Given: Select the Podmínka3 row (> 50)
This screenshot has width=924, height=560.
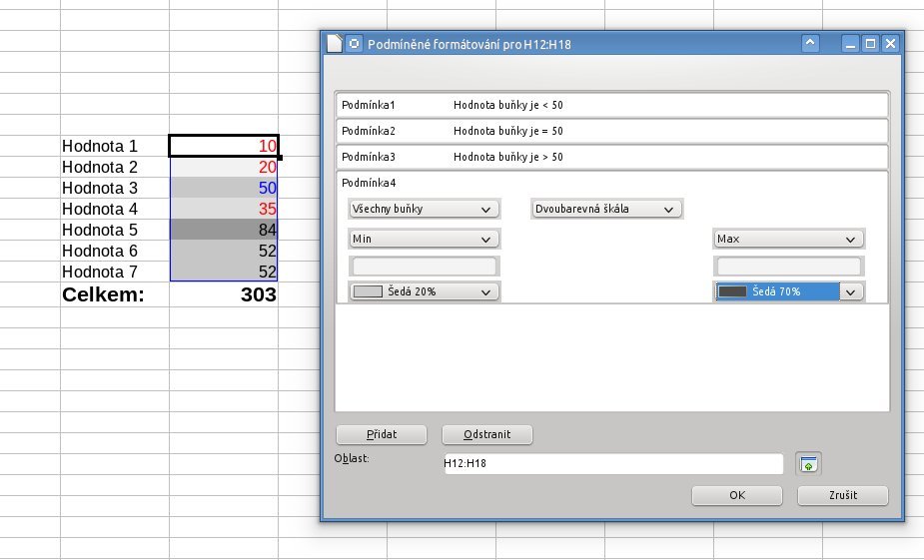Looking at the screenshot, I should [x=611, y=158].
